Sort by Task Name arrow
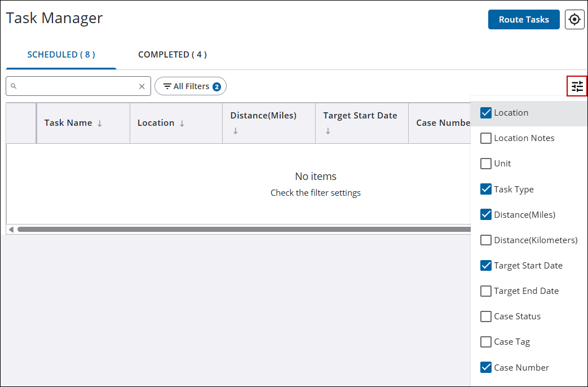 pyautogui.click(x=100, y=124)
